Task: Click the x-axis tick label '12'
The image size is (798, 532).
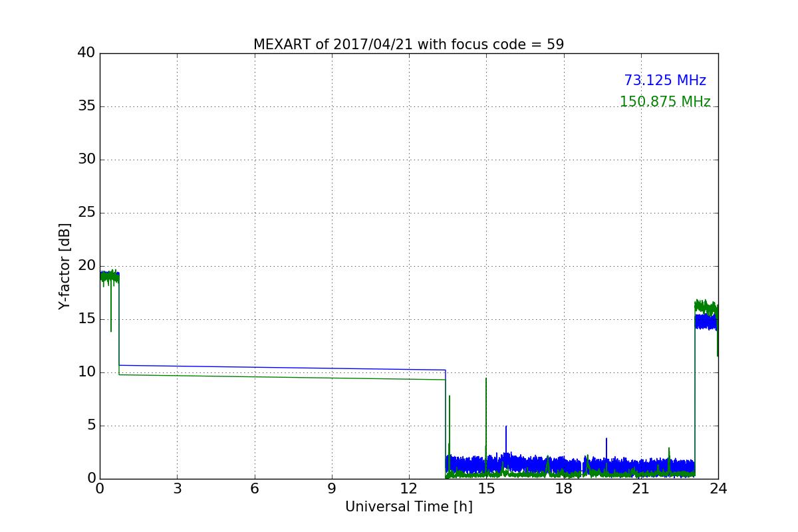Action: tap(409, 488)
